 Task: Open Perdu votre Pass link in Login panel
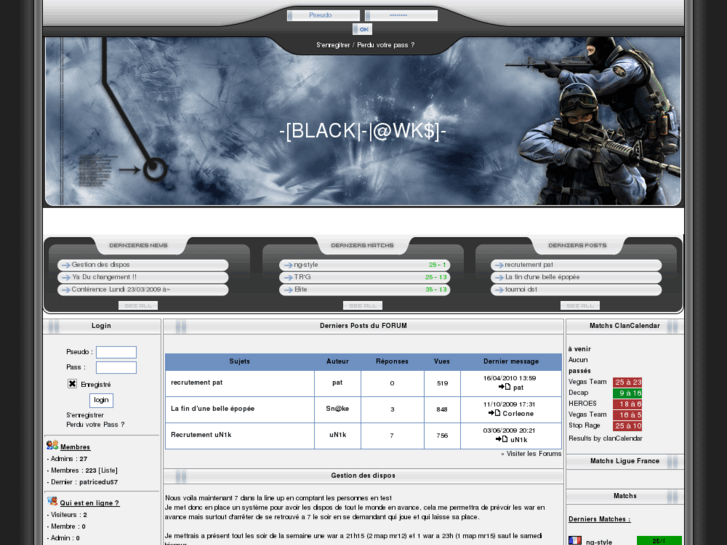pos(95,424)
